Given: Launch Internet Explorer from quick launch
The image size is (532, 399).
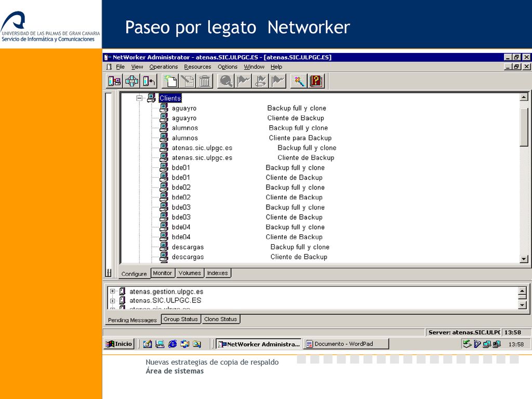Looking at the screenshot, I should [172, 344].
